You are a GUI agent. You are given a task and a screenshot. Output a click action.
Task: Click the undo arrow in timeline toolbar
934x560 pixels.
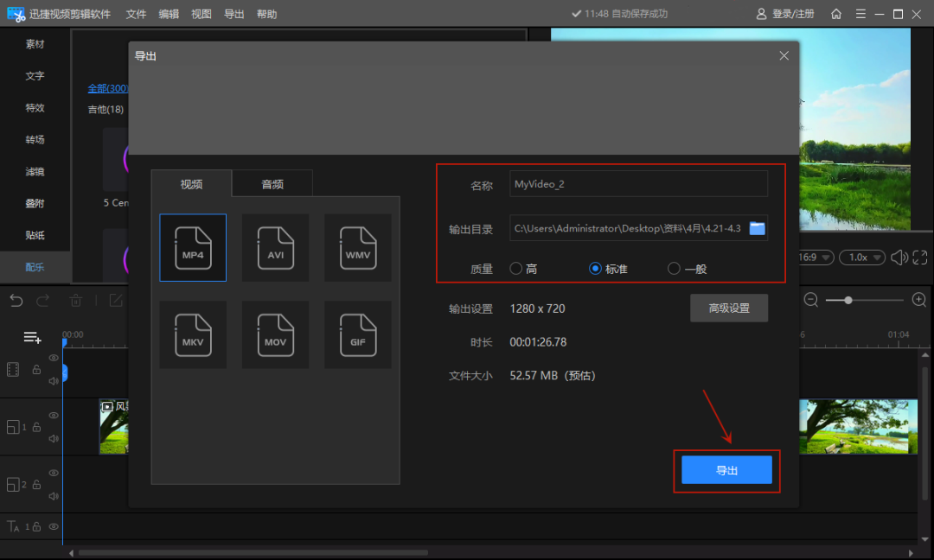point(16,301)
